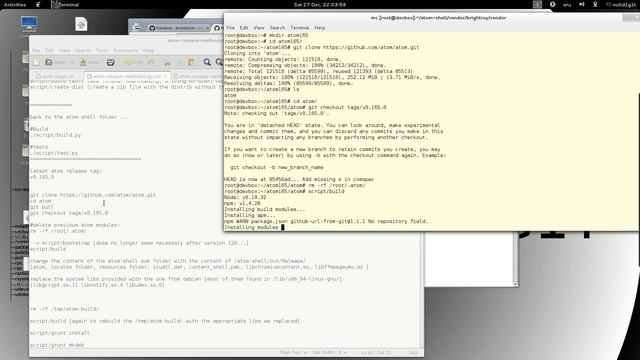Open the View menu in the terminal window
The image size is (640, 360).
tap(259, 28)
